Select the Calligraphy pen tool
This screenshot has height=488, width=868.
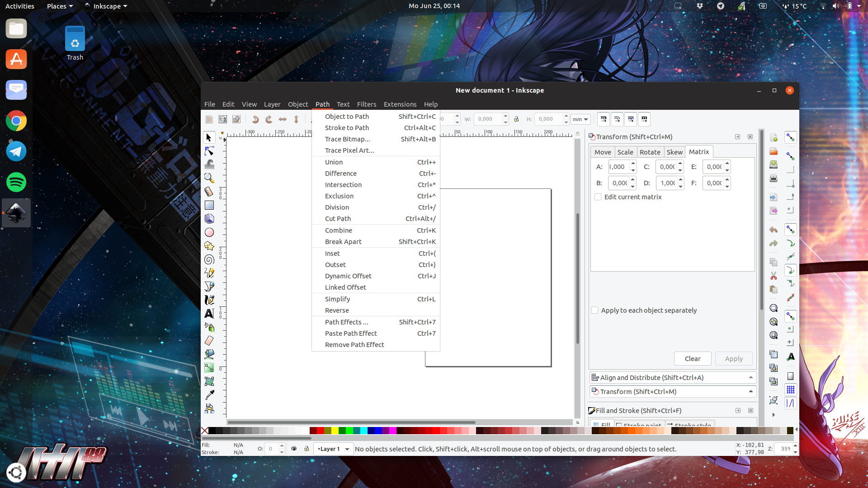pos(209,300)
